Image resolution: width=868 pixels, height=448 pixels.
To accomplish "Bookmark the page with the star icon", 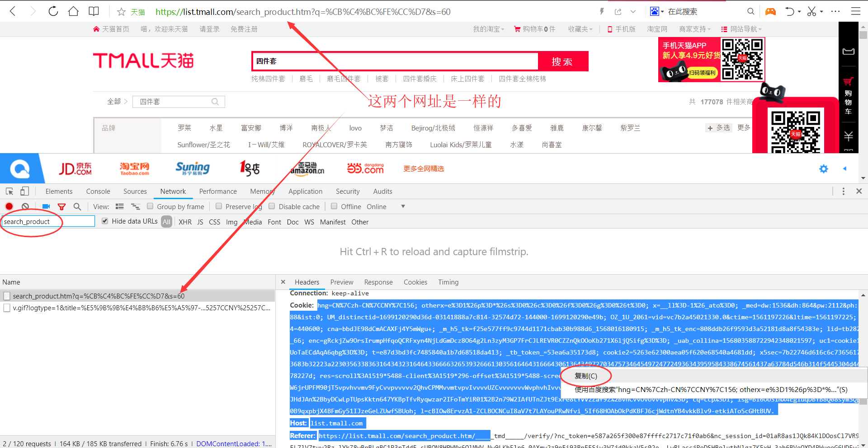I will (121, 12).
